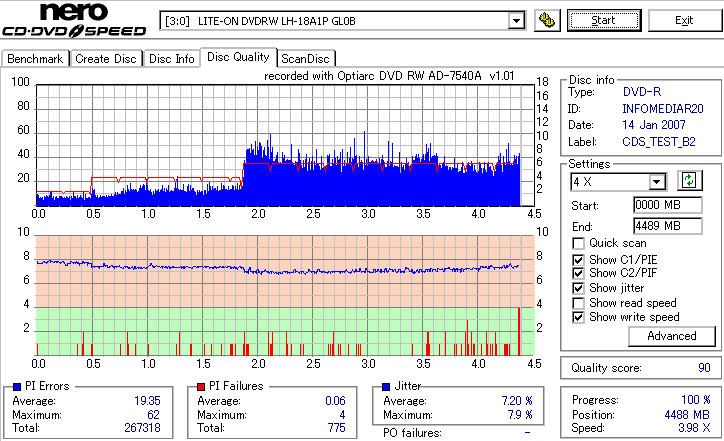The width and height of the screenshot is (724, 441).
Task: Go to the Disc Info tab
Action: (x=172, y=59)
